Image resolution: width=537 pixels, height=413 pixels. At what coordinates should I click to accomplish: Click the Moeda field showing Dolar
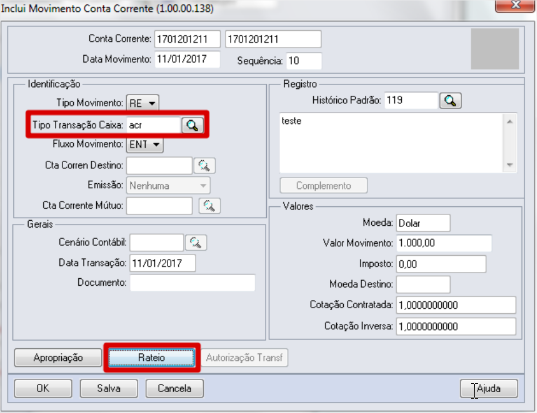tap(423, 223)
